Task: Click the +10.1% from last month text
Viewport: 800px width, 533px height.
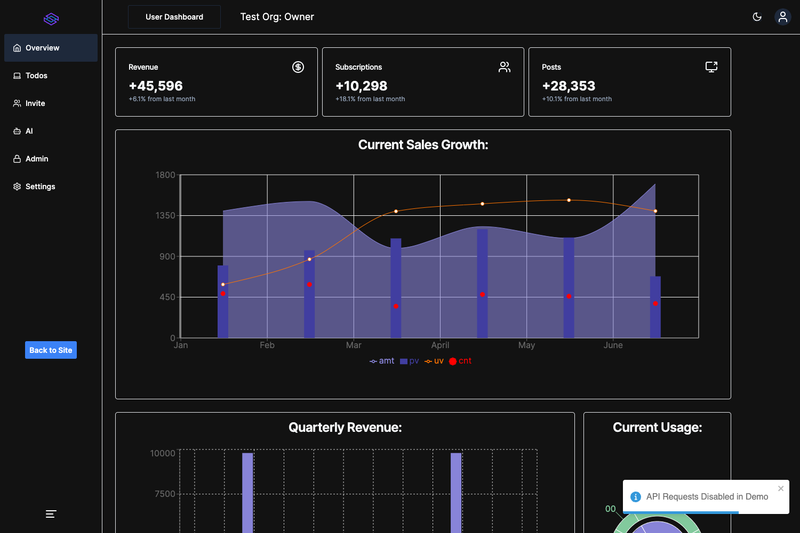Action: click(577, 99)
